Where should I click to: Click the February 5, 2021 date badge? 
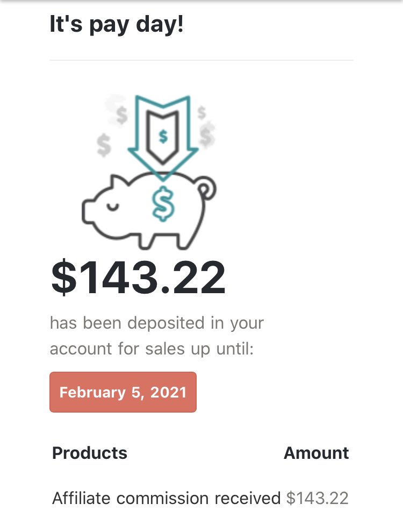[x=123, y=392]
